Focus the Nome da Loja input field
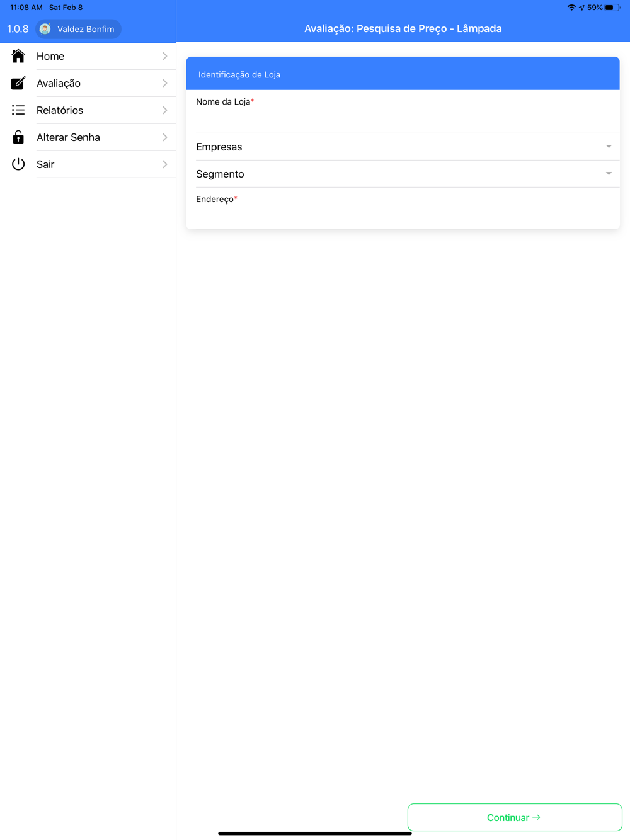Viewport: 630px width, 840px height. [x=403, y=120]
